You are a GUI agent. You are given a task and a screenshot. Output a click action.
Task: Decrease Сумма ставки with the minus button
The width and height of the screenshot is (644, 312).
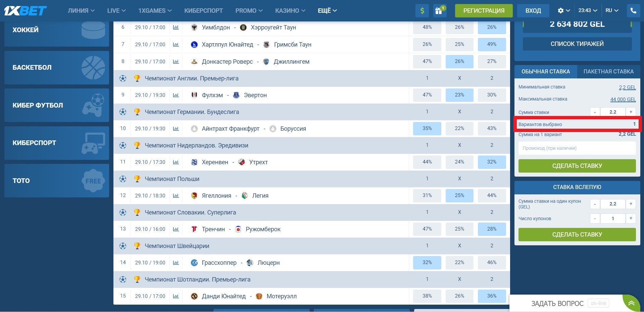[595, 112]
